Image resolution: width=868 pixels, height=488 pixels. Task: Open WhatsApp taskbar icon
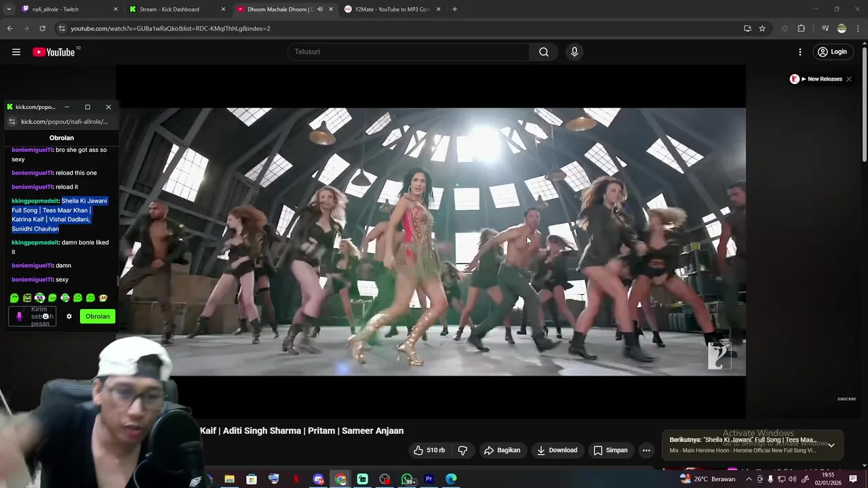pyautogui.click(x=408, y=479)
